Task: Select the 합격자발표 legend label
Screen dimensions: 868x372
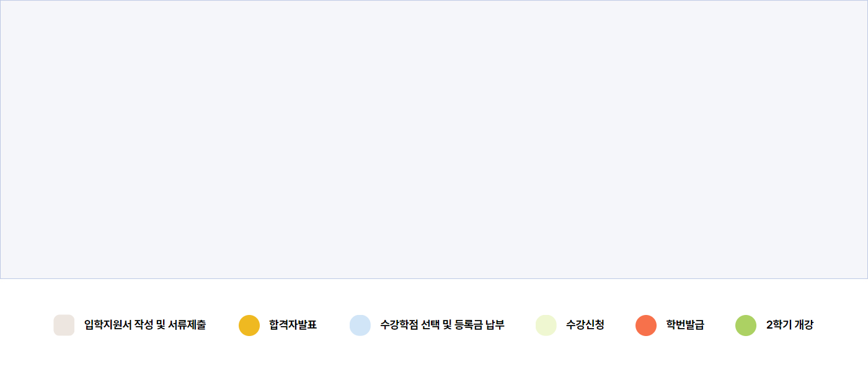Action: tap(293, 325)
